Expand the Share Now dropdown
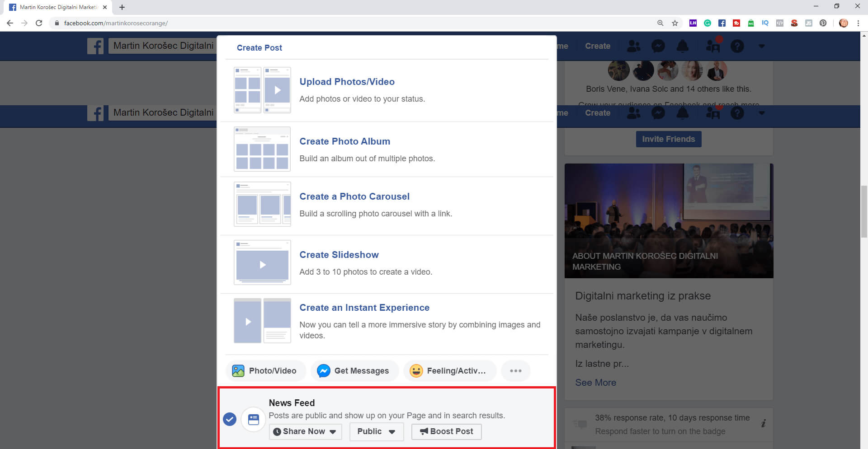This screenshot has height=449, width=868. pos(305,431)
